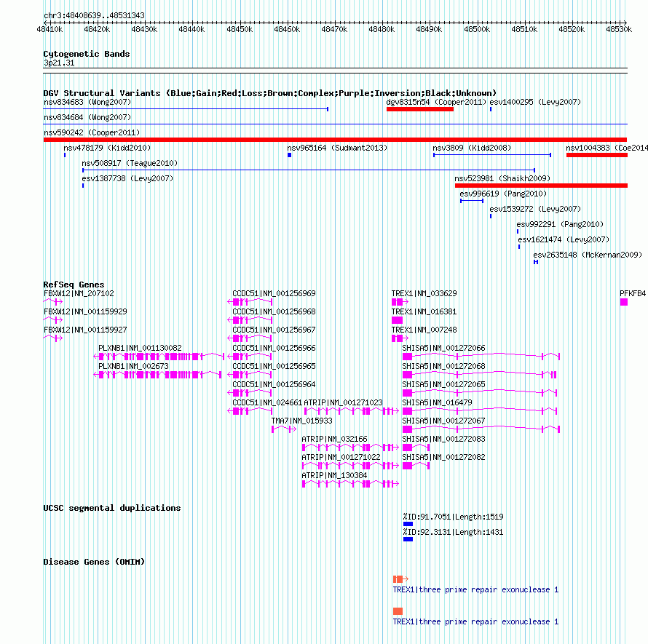Open the Cytogenetic Bands track title
Screen dimensions: 648x644
click(x=87, y=54)
